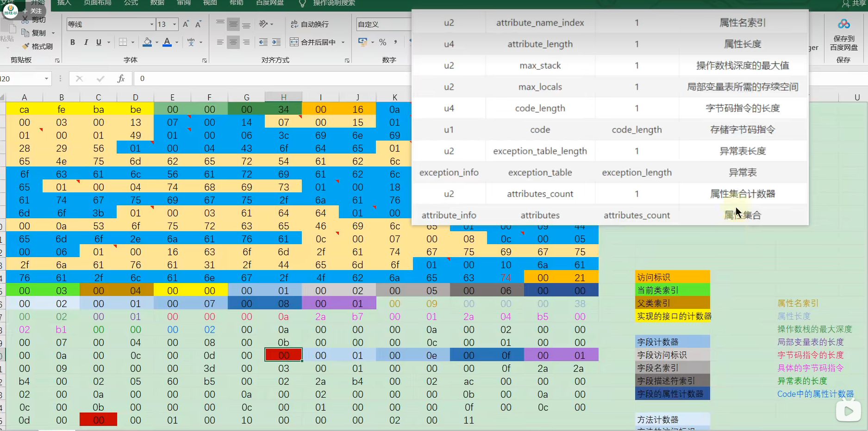Screen dimensions: 868x431
Task: Select the orange 访问标识 legend cell
Action: pyautogui.click(x=673, y=277)
